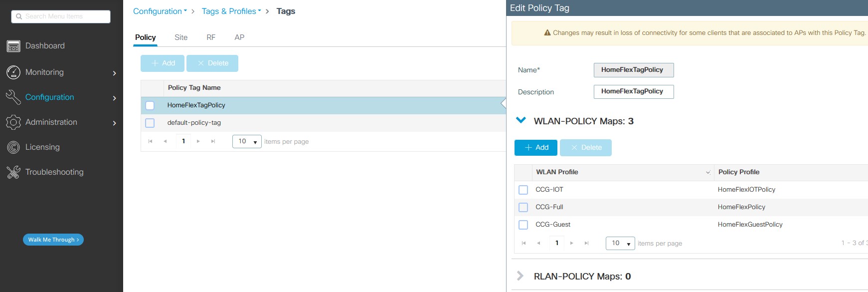The height and width of the screenshot is (292, 868).
Task: Switch to the RF tab
Action: click(211, 37)
